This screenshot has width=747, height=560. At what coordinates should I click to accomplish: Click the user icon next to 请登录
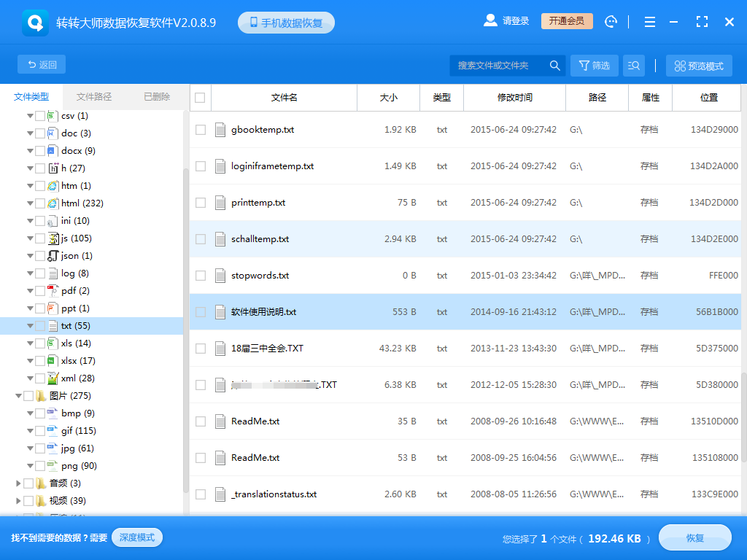(x=489, y=20)
